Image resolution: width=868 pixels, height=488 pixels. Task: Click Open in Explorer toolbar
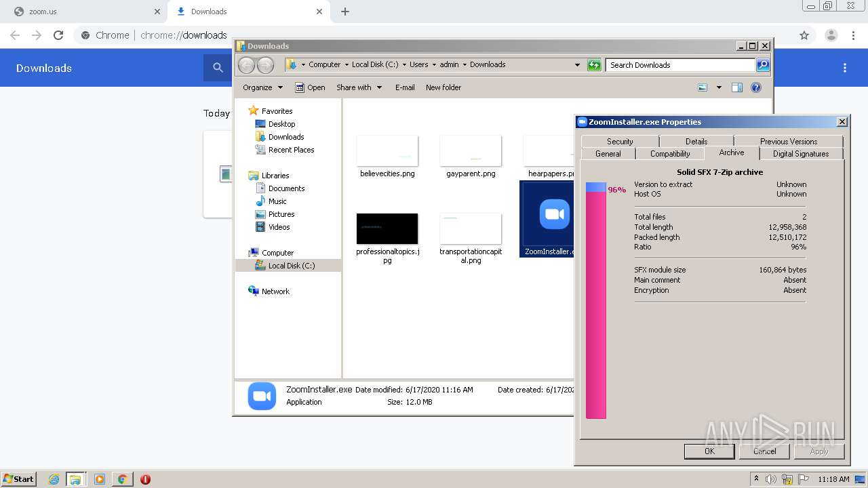click(310, 87)
